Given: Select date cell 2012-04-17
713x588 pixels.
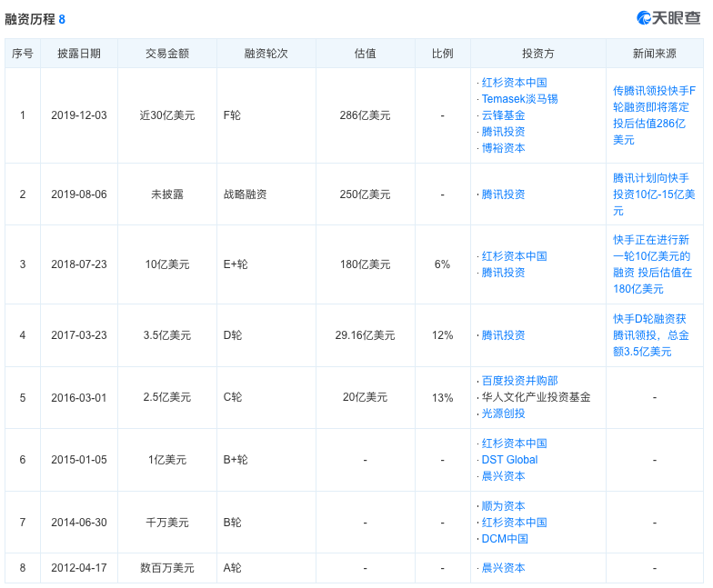Looking at the screenshot, I should click(79, 568).
